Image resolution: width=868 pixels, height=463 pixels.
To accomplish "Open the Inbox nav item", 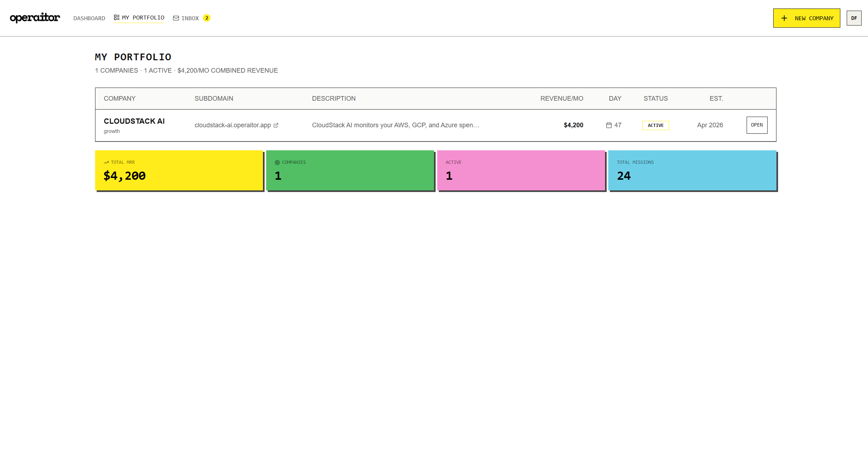I will tap(192, 18).
